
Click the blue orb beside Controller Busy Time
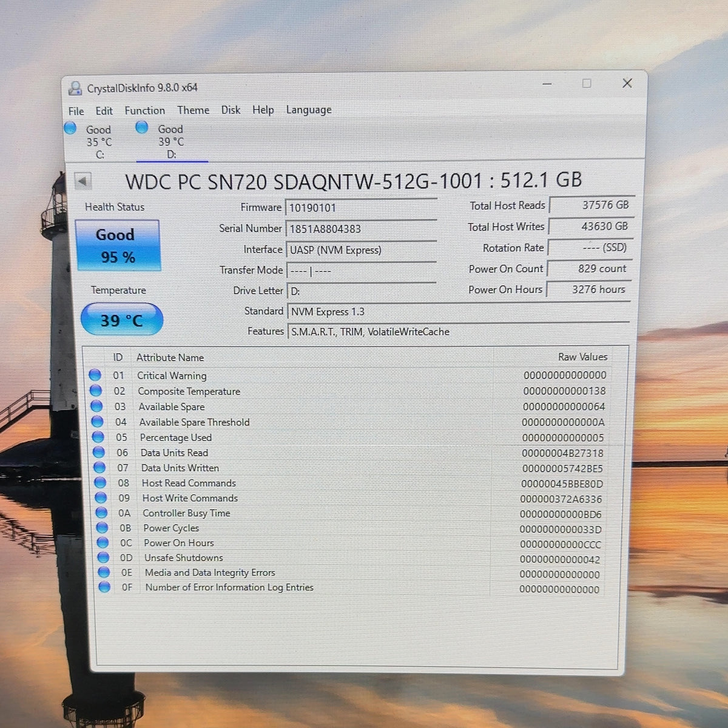(101, 513)
